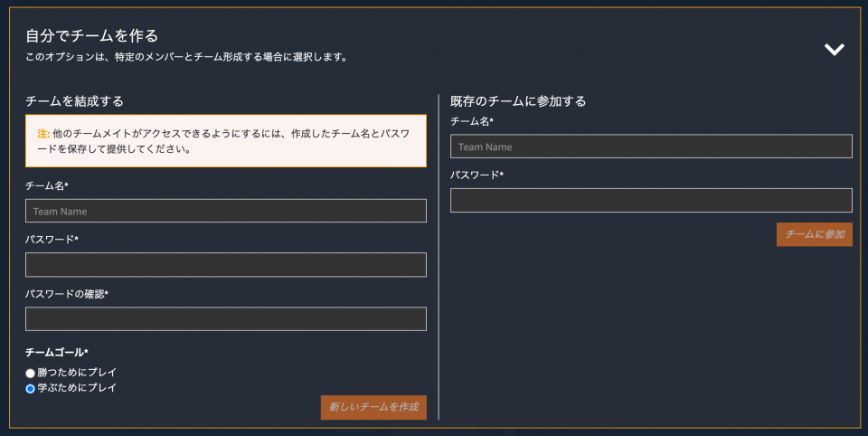This screenshot has height=436, width=868.
Task: Focus the パスワード field under チームを結成する
Action: [226, 264]
